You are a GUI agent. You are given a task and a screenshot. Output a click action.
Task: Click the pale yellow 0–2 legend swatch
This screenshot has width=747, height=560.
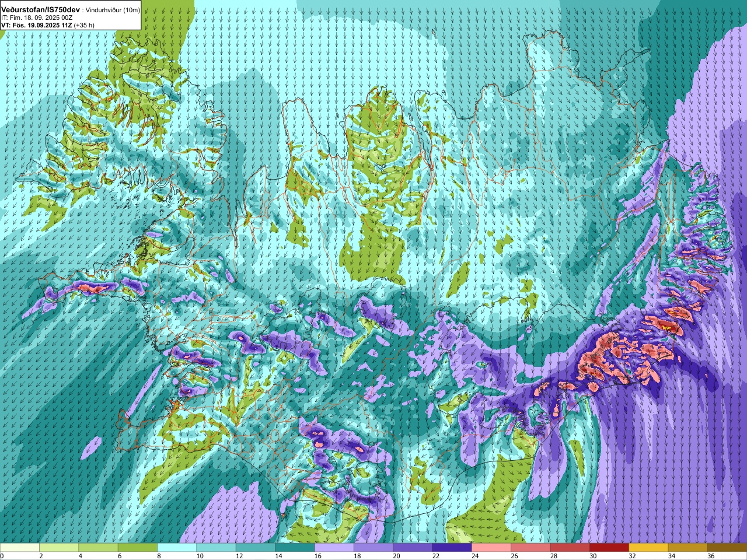click(20, 548)
